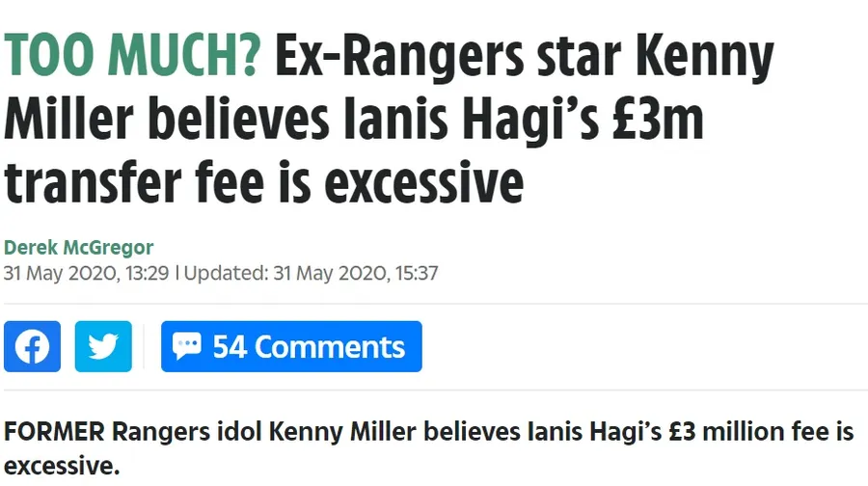Click the number 54 on the comments button
Screen dimensions: 868x486
[231, 347]
